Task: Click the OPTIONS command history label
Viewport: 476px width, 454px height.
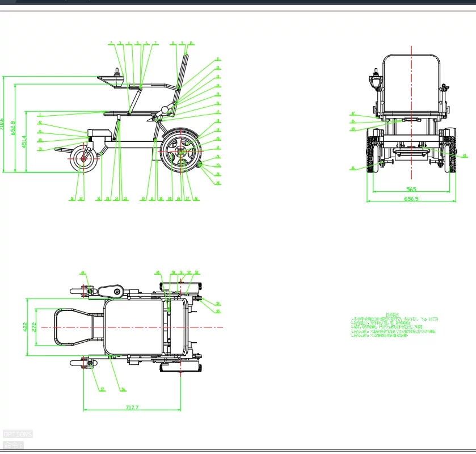Action: click(18, 434)
